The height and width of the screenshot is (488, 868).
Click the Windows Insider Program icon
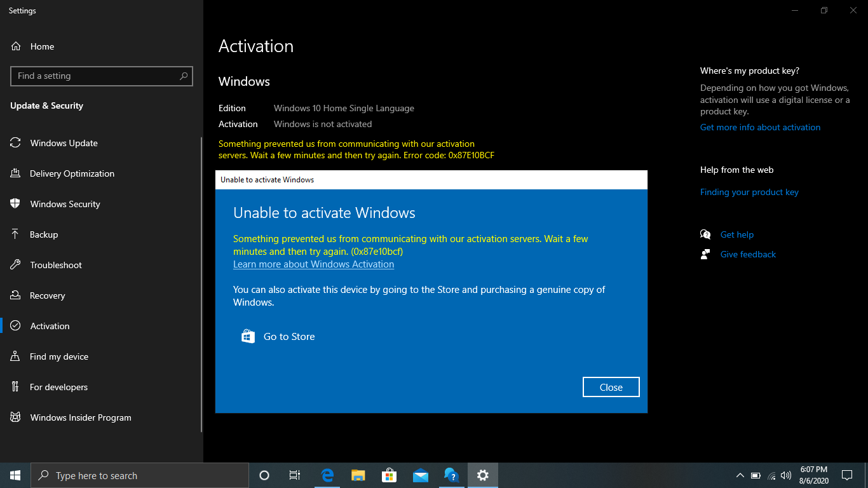pos(16,417)
